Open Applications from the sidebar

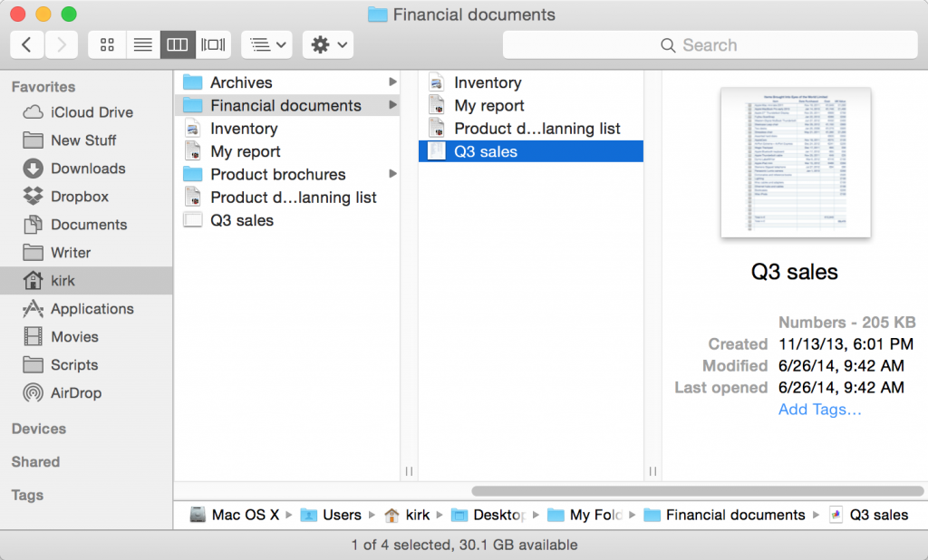click(x=86, y=309)
